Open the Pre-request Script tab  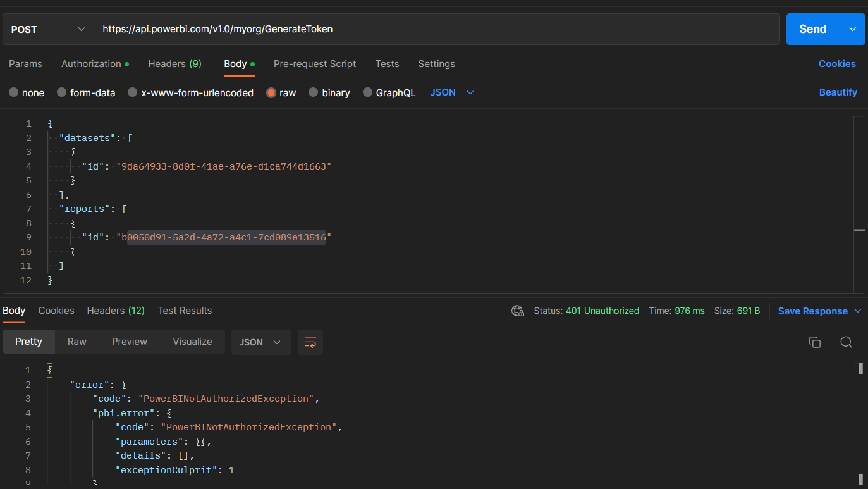pyautogui.click(x=315, y=64)
